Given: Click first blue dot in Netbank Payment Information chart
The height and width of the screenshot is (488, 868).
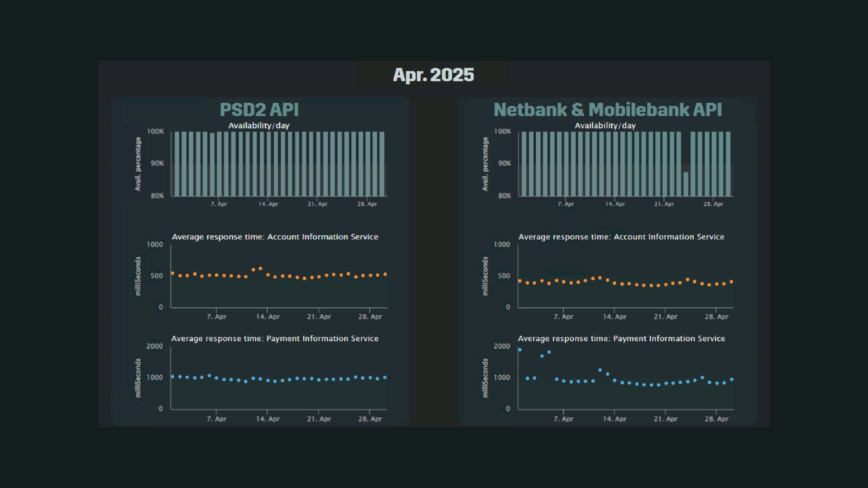Looking at the screenshot, I should (x=520, y=350).
